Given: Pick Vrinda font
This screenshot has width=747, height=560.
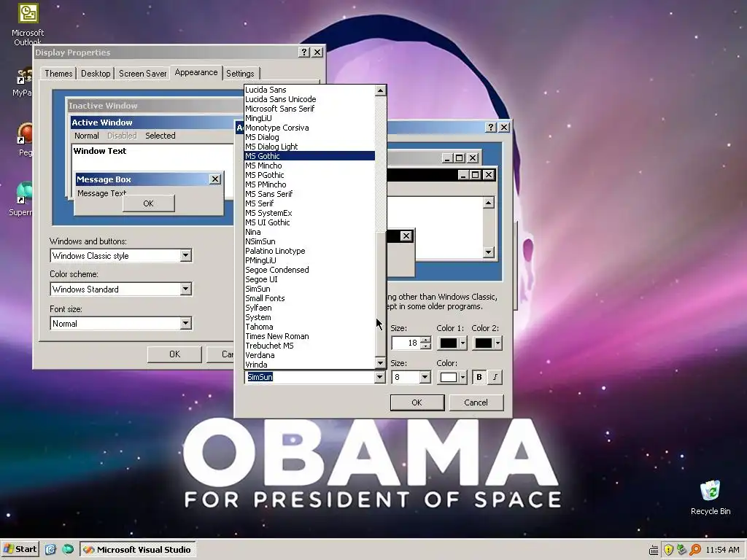Looking at the screenshot, I should point(309,365).
